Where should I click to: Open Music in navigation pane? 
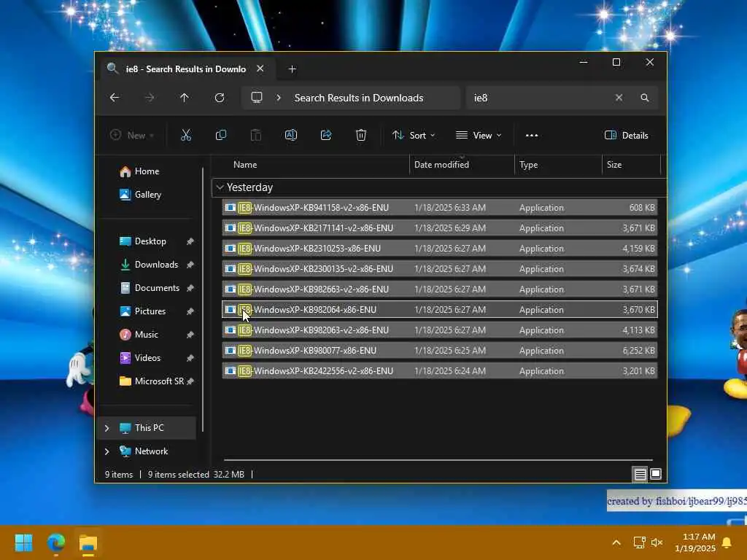tap(138, 335)
